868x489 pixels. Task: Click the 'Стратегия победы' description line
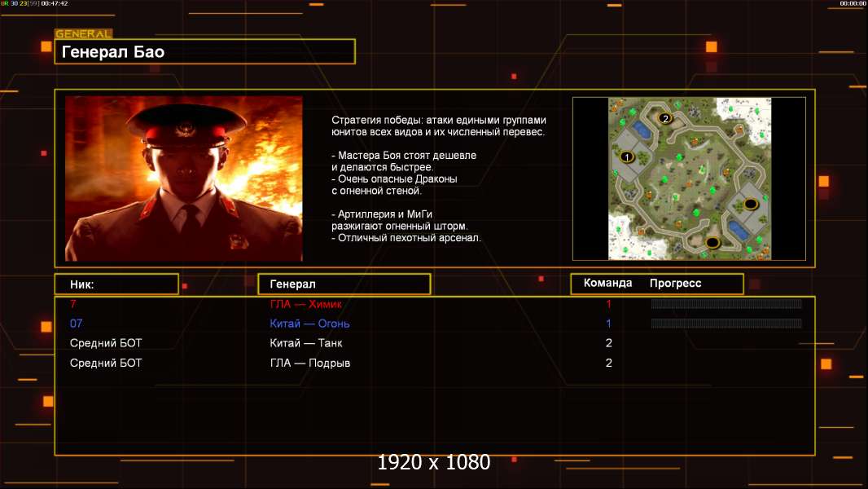pos(439,120)
